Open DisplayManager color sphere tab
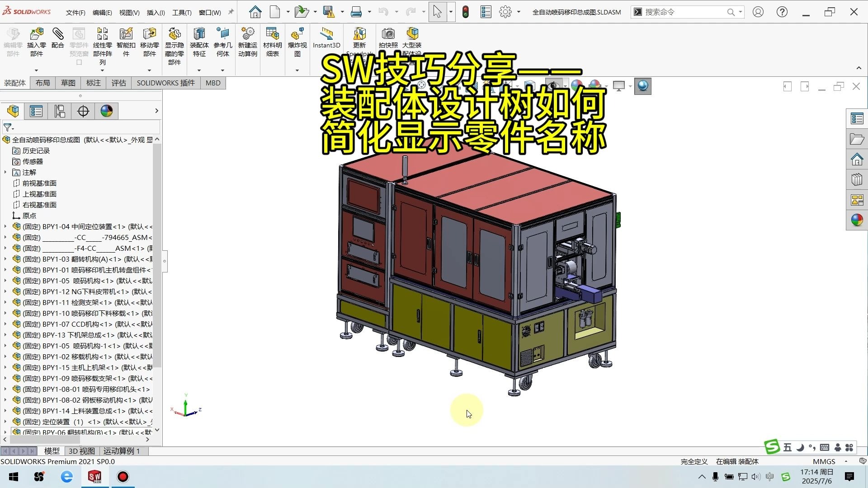Viewport: 868px width, 488px height. (x=107, y=111)
